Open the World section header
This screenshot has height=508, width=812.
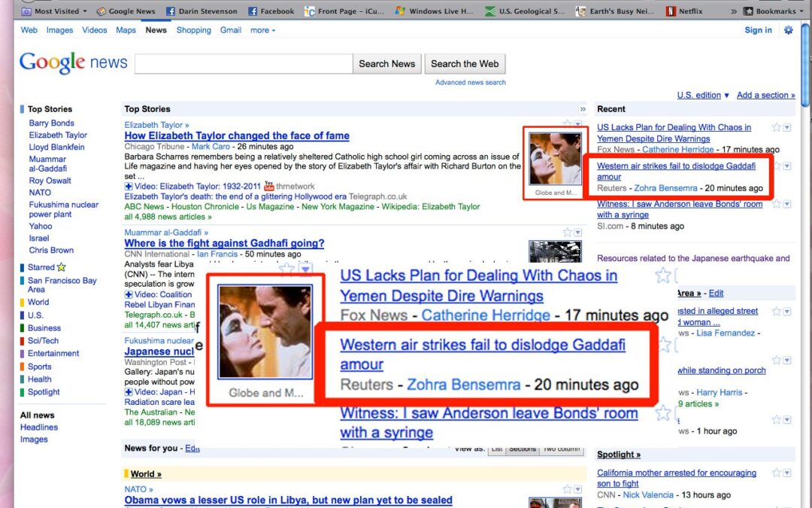[x=146, y=474]
